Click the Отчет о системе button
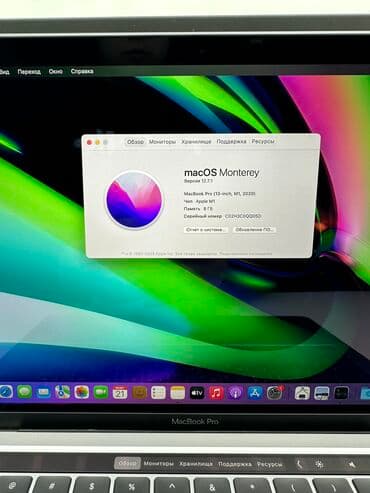 click(x=206, y=230)
